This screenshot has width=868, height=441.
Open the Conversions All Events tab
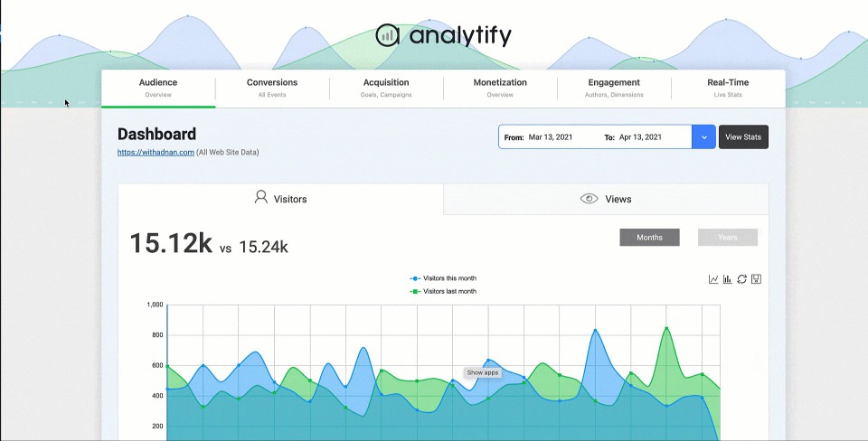[272, 88]
